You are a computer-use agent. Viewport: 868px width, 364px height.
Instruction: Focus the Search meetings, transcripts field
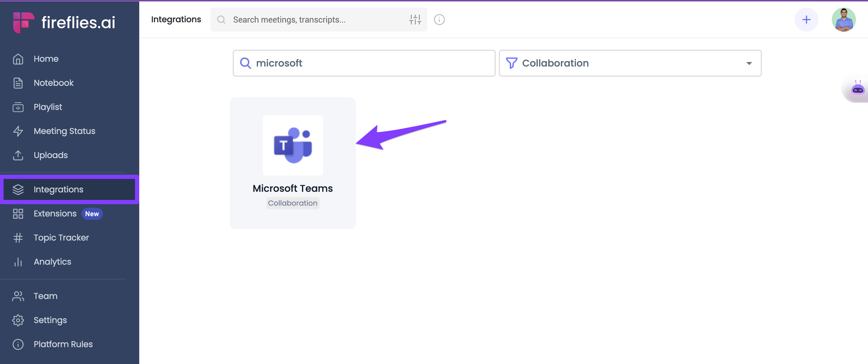319,20
